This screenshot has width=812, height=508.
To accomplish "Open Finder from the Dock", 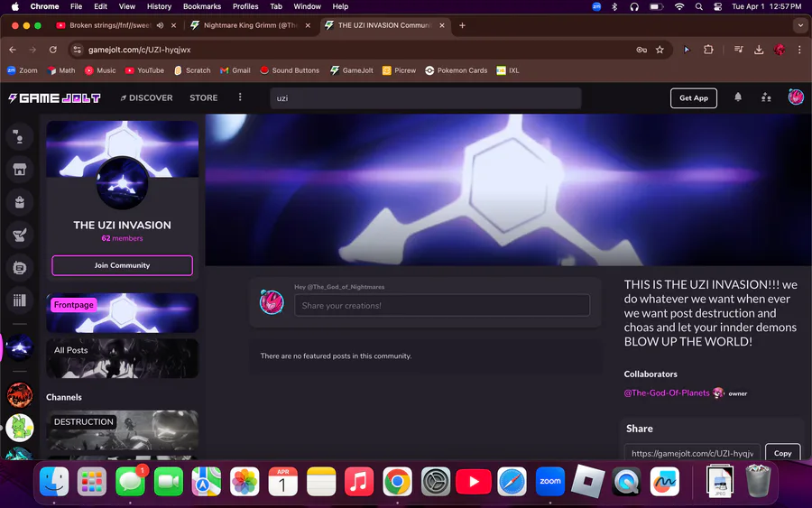I will tap(54, 482).
